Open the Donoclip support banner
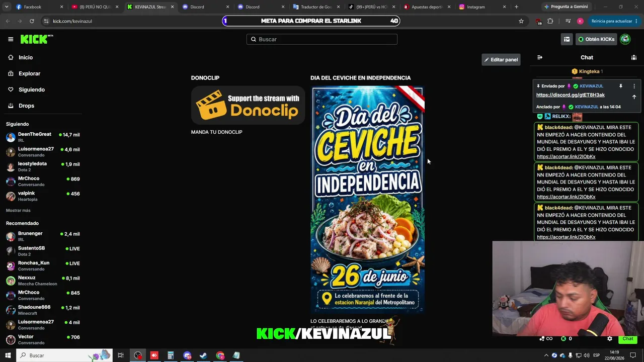This screenshot has height=362, width=644. click(248, 105)
